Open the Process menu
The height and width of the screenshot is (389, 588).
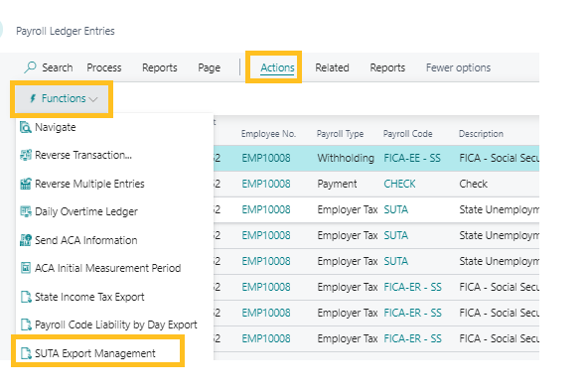tap(104, 67)
